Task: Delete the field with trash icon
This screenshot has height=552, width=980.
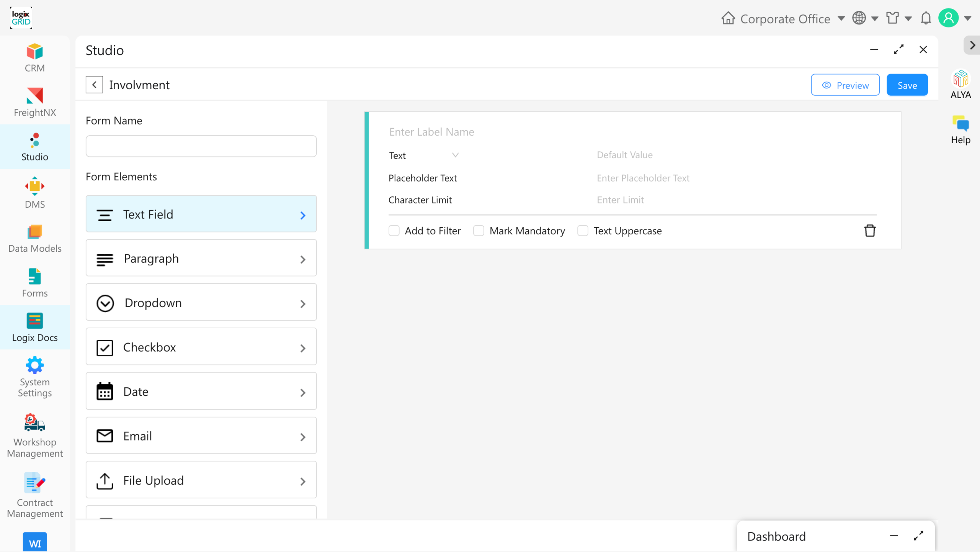Action: (870, 231)
